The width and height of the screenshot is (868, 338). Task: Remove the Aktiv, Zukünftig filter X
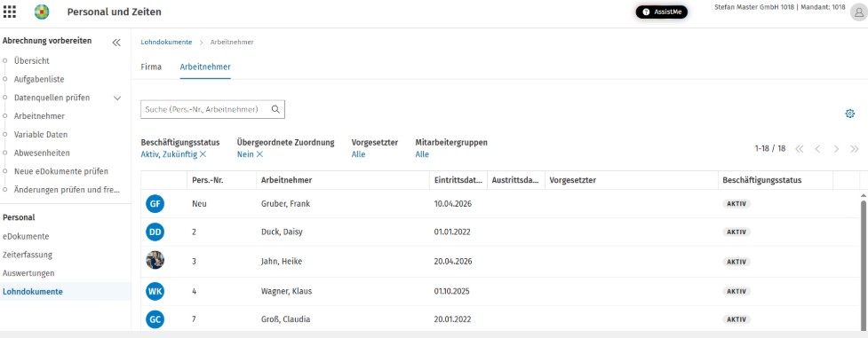coord(203,154)
